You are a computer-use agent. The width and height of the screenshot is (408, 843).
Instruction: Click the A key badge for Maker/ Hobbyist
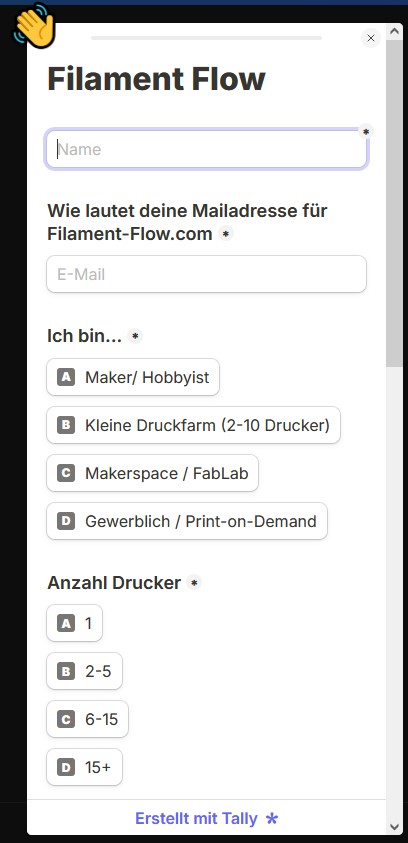[66, 377]
